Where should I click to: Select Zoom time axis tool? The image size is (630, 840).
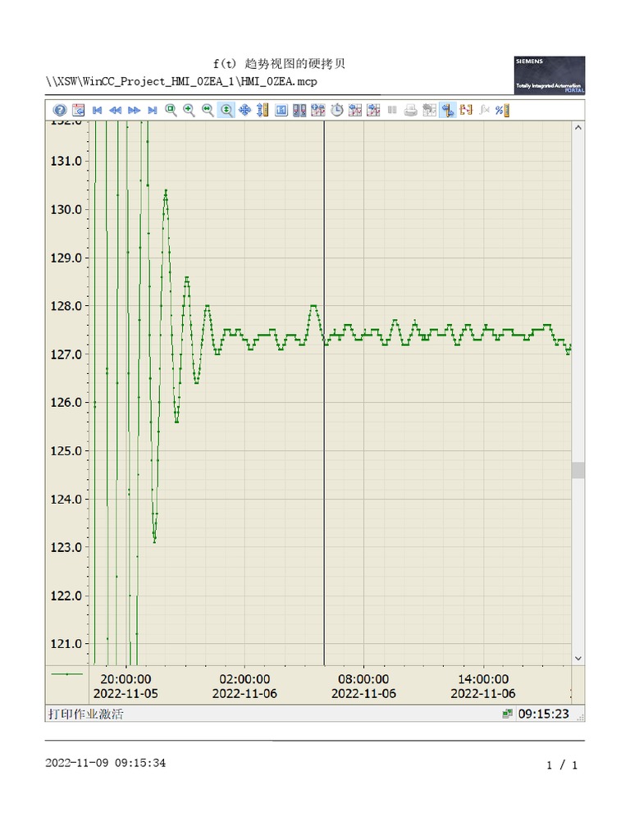coord(208,111)
